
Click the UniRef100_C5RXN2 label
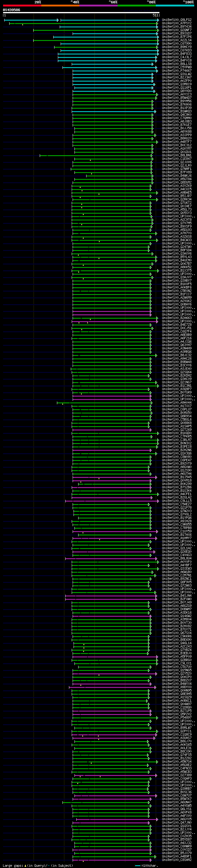tap(177, 291)
